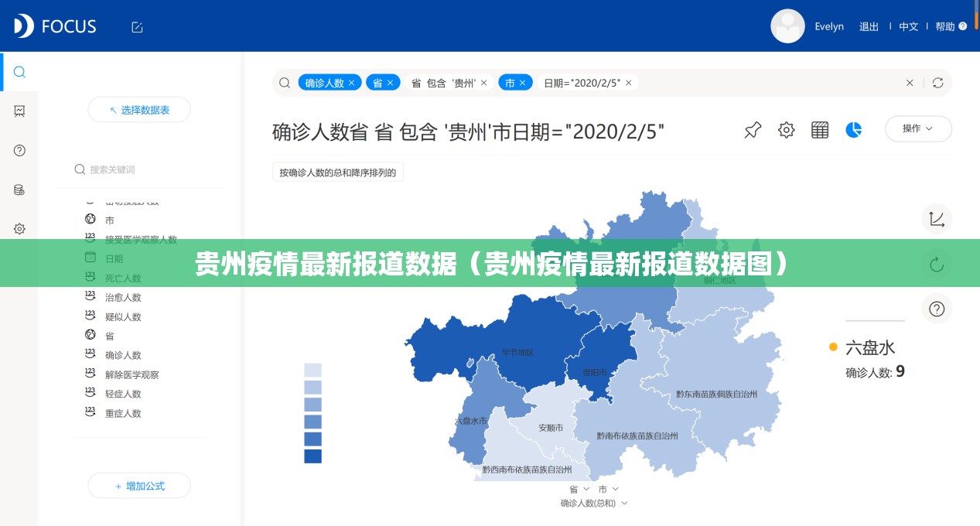Click 中文 language option in header
Image resolution: width=980 pixels, height=526 pixels.
point(908,26)
